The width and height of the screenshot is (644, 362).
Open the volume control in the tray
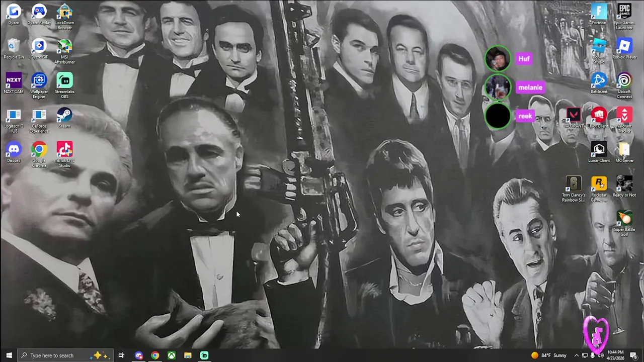click(600, 355)
